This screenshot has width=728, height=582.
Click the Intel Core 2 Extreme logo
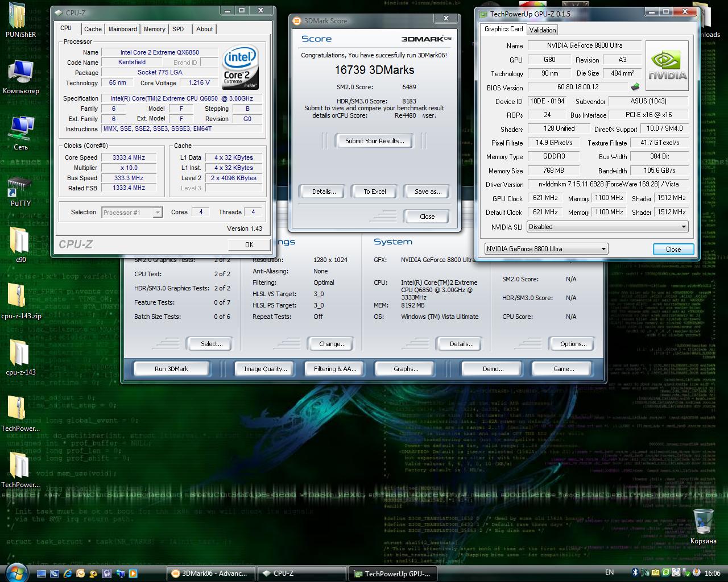click(240, 67)
